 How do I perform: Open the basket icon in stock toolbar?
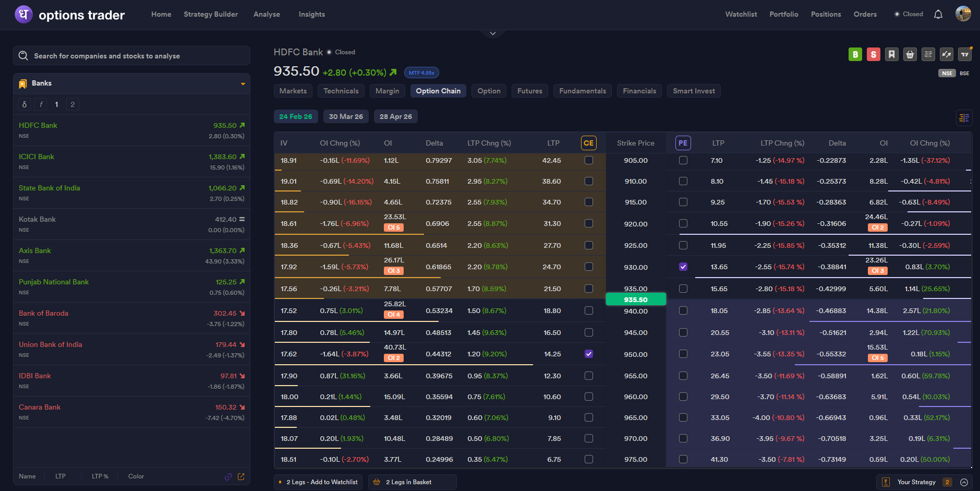[910, 54]
